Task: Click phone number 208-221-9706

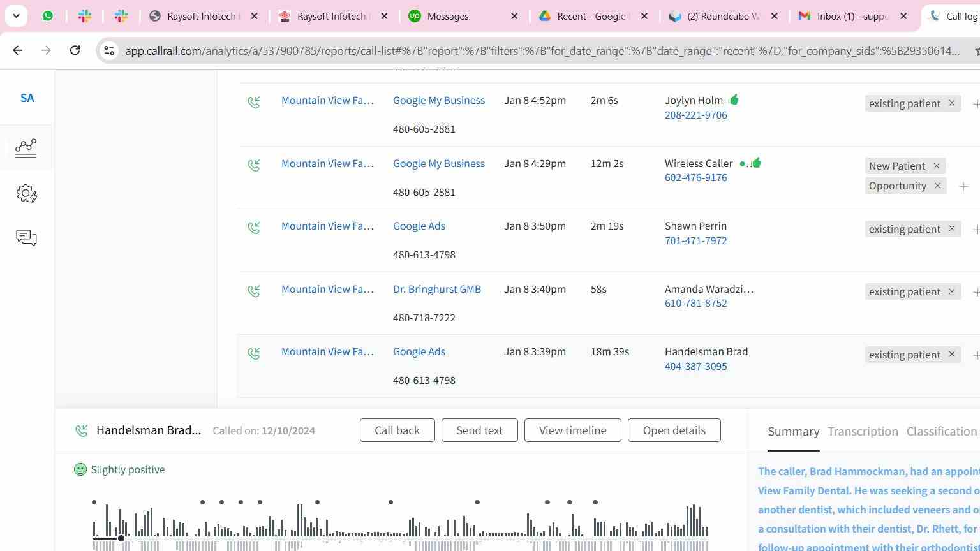Action: point(695,115)
